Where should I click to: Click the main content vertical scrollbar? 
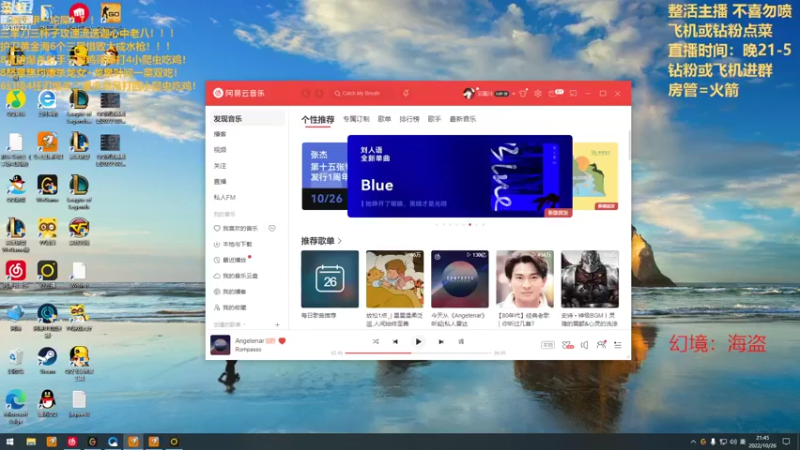(629, 145)
